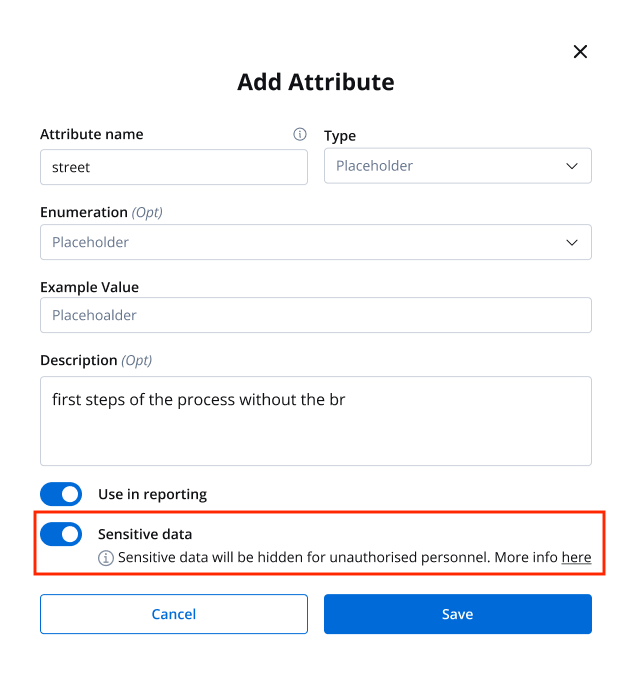The width and height of the screenshot is (632, 675).
Task: Focus the Attribute name field containing street
Action: 174,167
